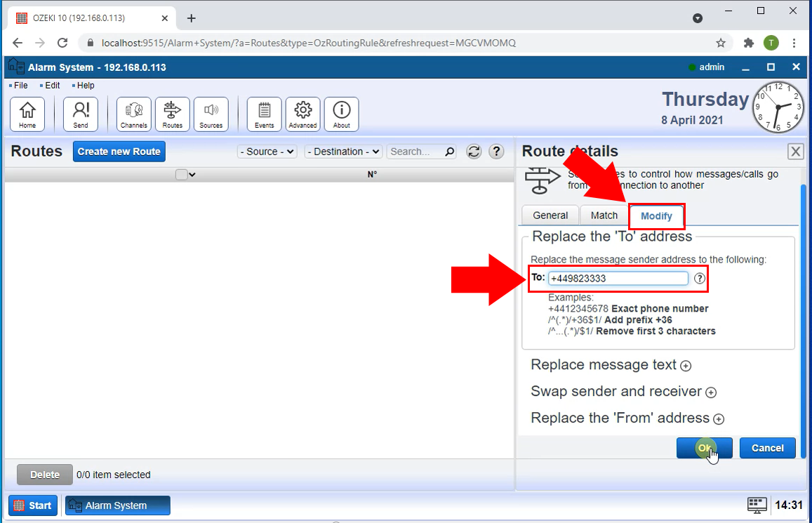Click the 14:31 taskbar clock
Image resolution: width=812 pixels, height=523 pixels.
click(788, 505)
